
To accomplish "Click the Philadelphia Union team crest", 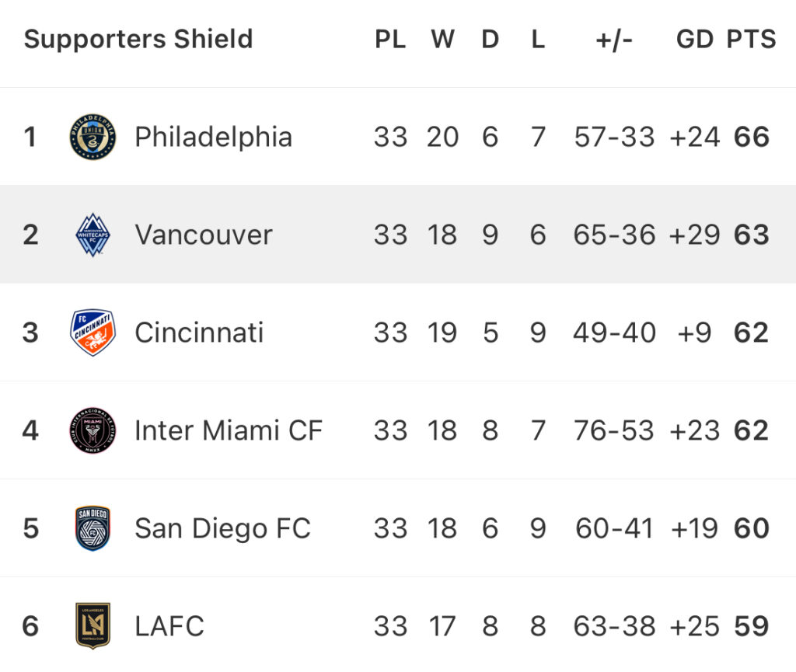I will (x=93, y=137).
